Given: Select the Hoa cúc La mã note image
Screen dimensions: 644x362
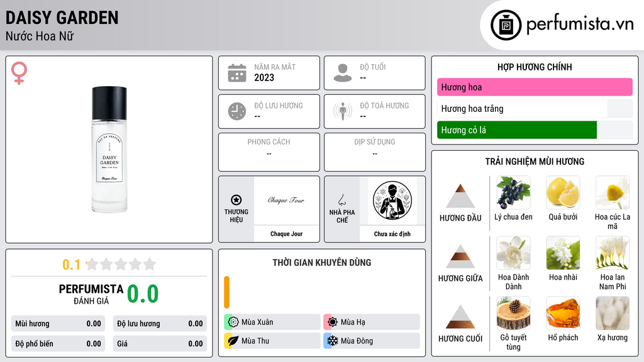Looking at the screenshot, I should (x=613, y=192).
